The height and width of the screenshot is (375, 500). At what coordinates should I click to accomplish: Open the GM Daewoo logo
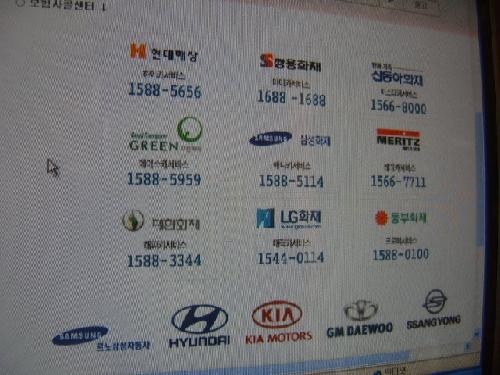point(360,319)
